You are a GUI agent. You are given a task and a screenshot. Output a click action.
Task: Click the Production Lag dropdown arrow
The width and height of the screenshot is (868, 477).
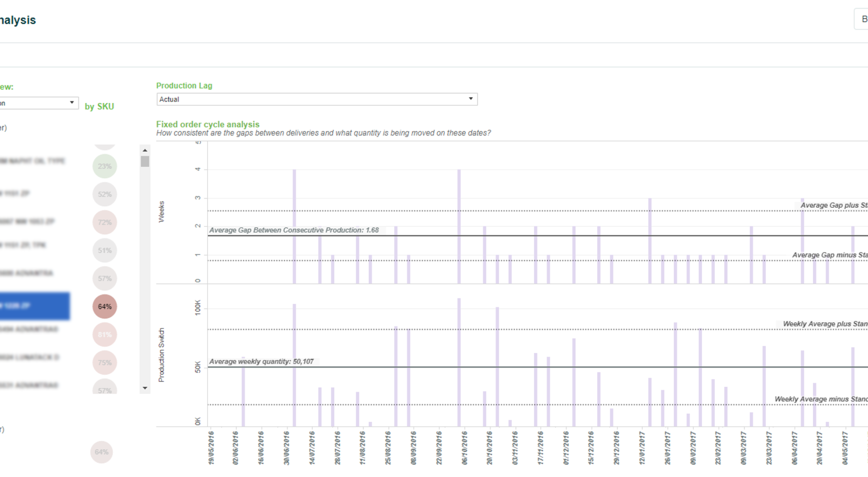(471, 99)
